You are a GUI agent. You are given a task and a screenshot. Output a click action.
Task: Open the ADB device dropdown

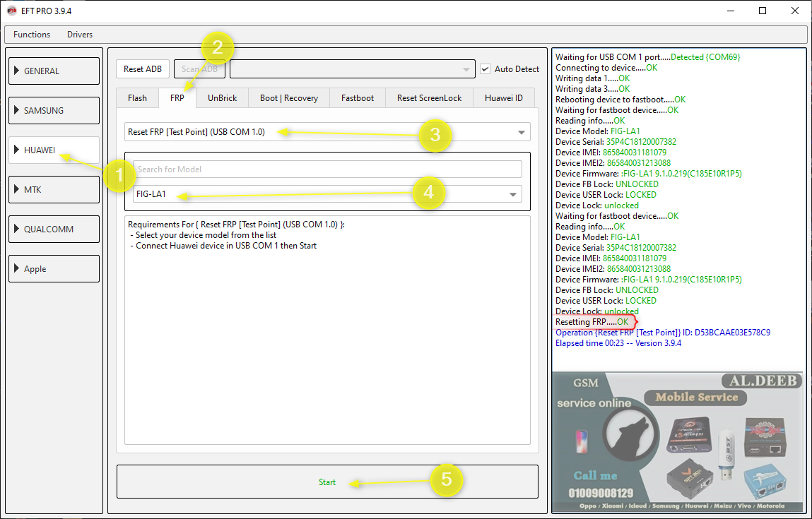pos(352,68)
